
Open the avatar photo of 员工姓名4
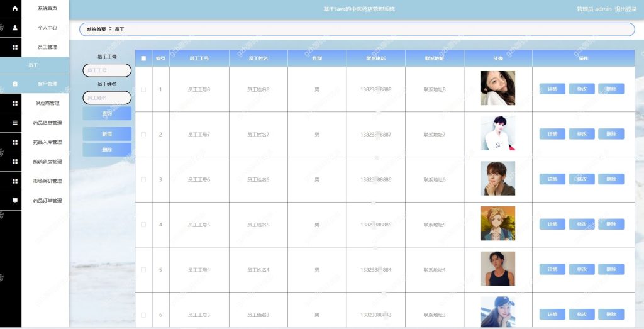(x=498, y=269)
